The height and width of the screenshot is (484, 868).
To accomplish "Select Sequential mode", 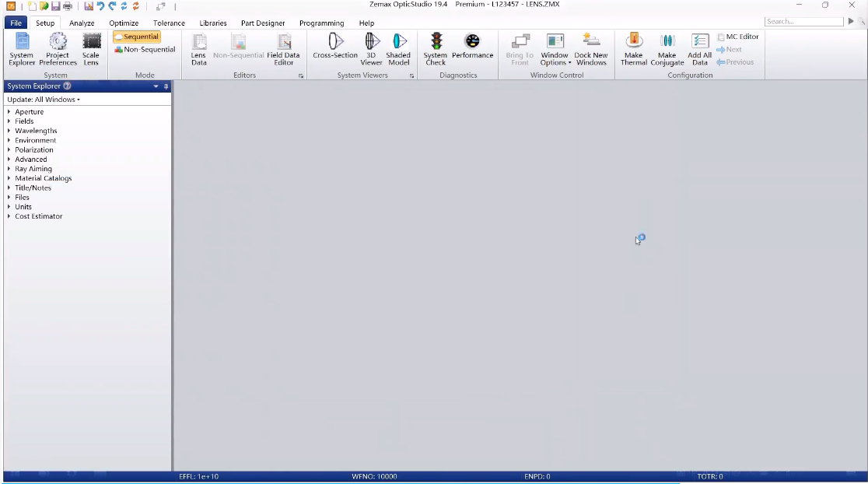I will pyautogui.click(x=137, y=37).
